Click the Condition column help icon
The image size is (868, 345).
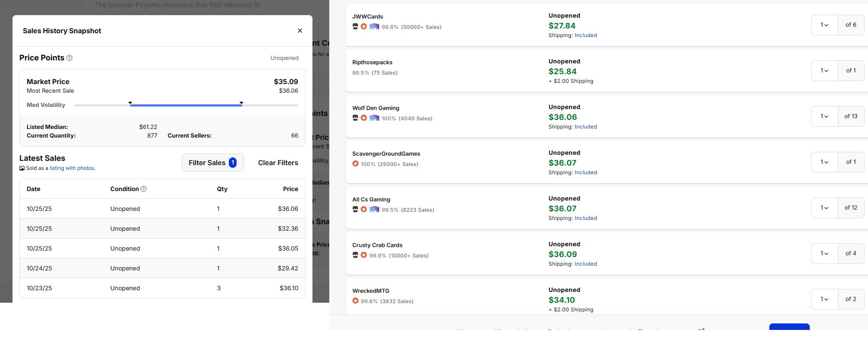click(144, 189)
